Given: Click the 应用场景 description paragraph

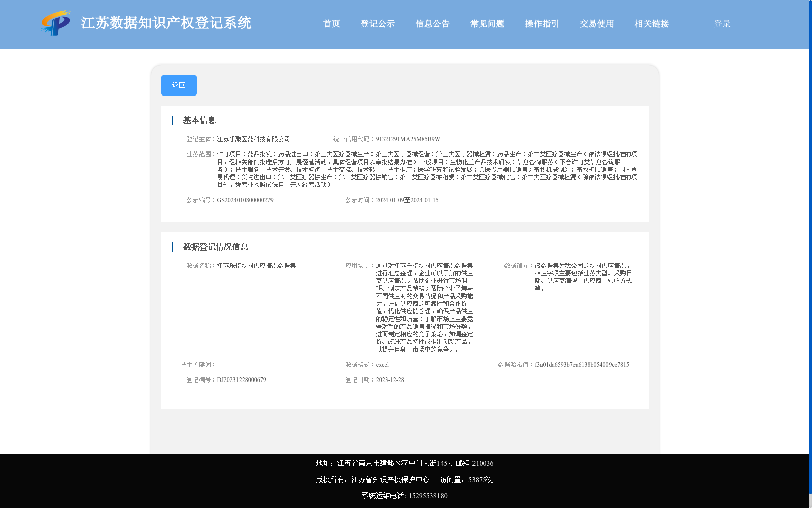Looking at the screenshot, I should pyautogui.click(x=424, y=307).
